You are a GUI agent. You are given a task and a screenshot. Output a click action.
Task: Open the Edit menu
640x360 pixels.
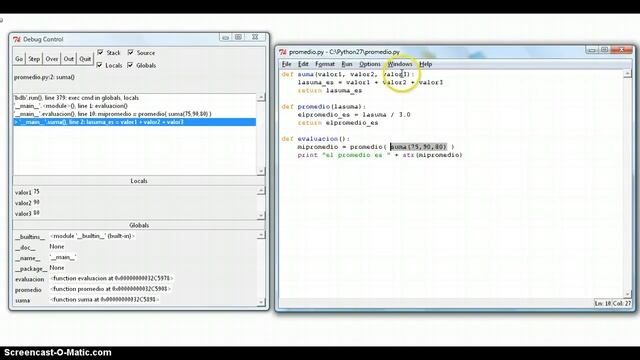(x=303, y=64)
